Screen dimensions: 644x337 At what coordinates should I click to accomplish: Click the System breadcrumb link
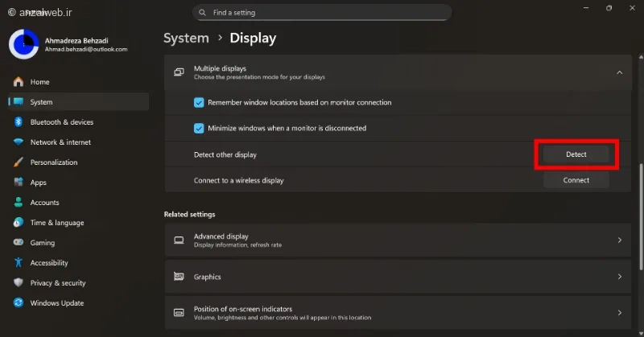[x=186, y=38]
